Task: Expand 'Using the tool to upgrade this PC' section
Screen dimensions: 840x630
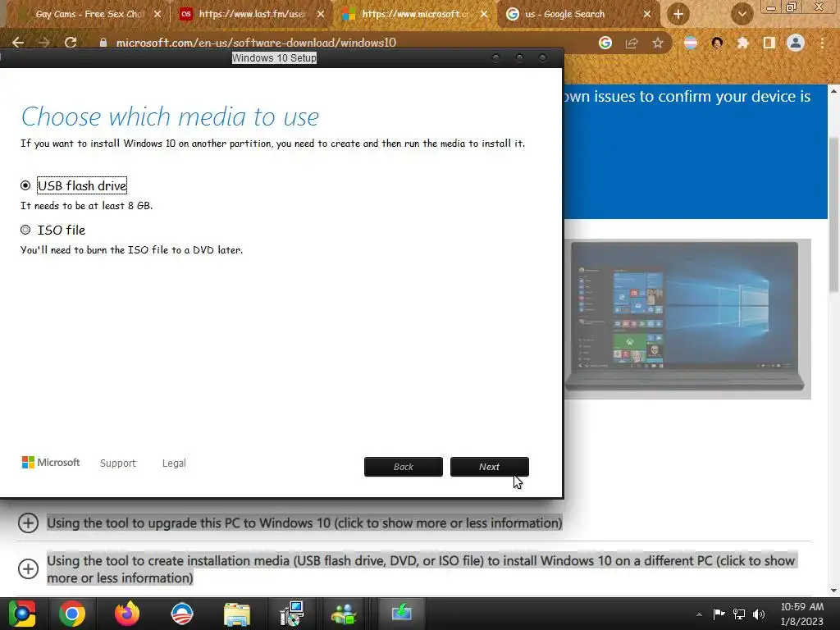Action: tap(29, 523)
